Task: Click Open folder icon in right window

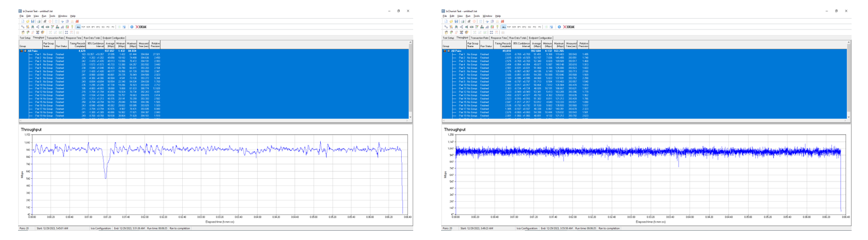Action: click(451, 21)
